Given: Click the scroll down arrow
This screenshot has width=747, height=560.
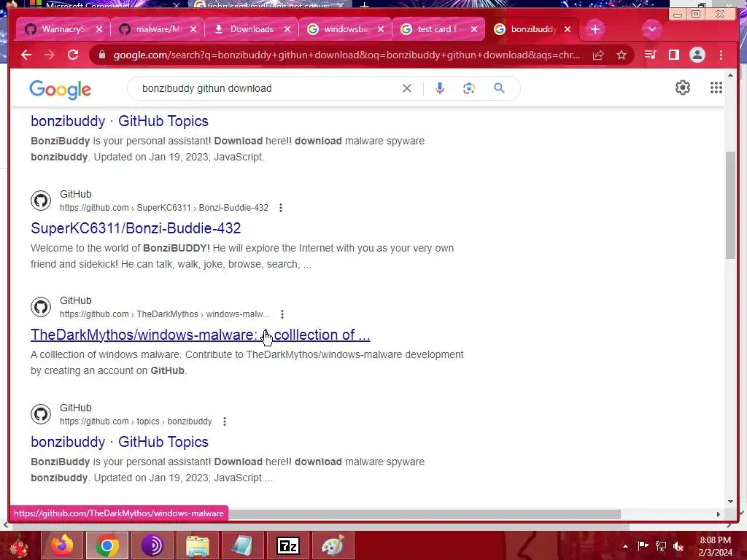Looking at the screenshot, I should point(730,501).
